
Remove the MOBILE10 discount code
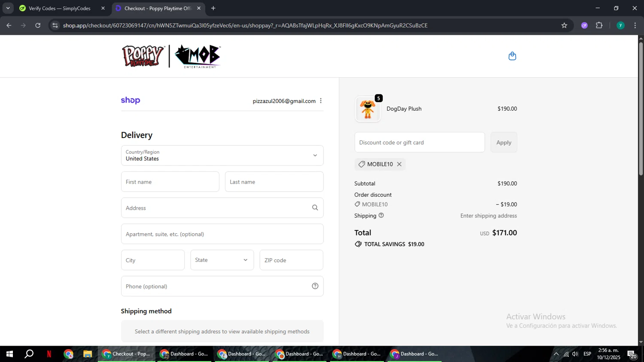coord(399,164)
